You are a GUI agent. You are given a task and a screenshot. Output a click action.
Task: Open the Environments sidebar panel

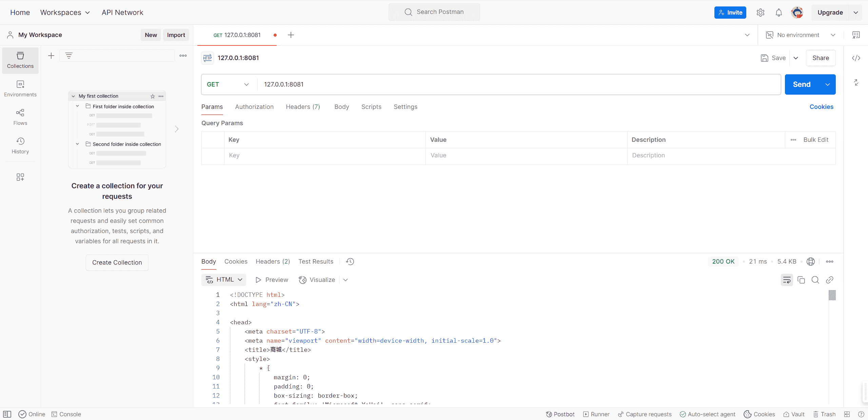point(20,89)
